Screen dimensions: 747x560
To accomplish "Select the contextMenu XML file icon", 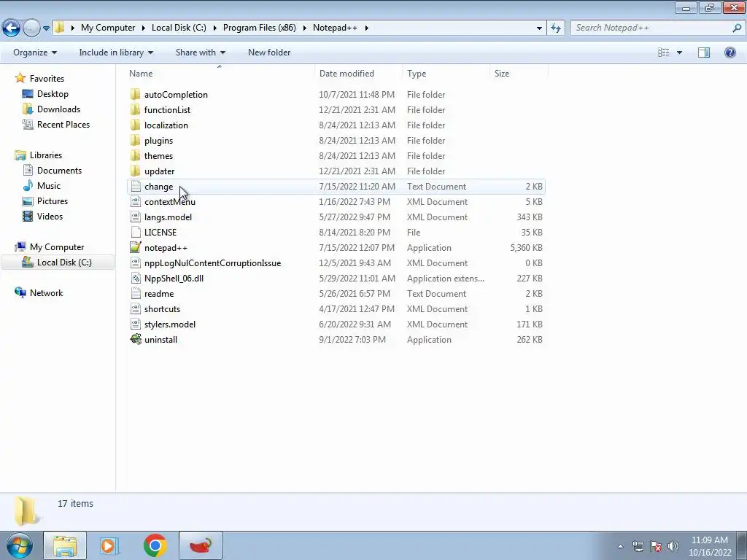I will 136,202.
